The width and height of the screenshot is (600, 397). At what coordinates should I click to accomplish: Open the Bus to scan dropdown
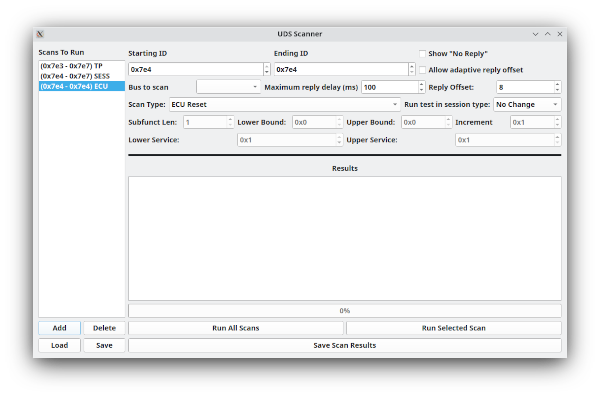(x=228, y=87)
